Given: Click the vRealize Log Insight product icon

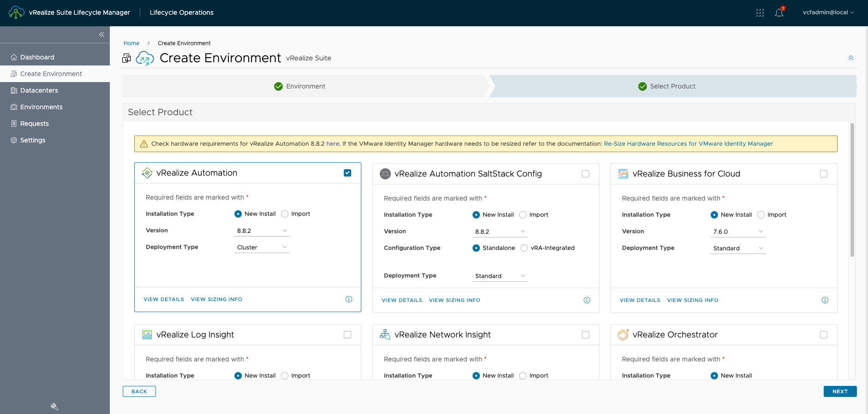Looking at the screenshot, I should pyautogui.click(x=147, y=335).
